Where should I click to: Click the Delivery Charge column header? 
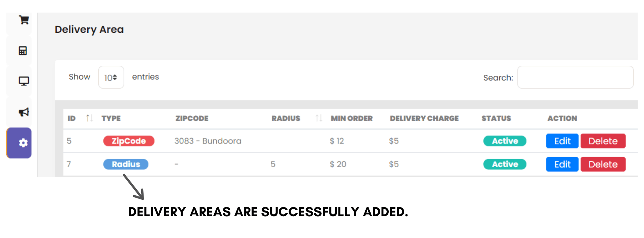[424, 118]
